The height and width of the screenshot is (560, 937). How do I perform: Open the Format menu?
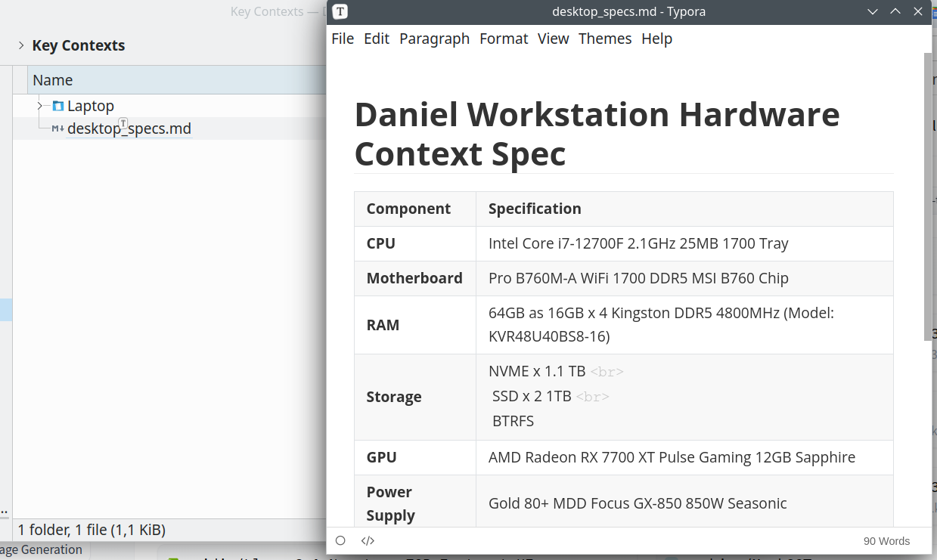pyautogui.click(x=504, y=39)
